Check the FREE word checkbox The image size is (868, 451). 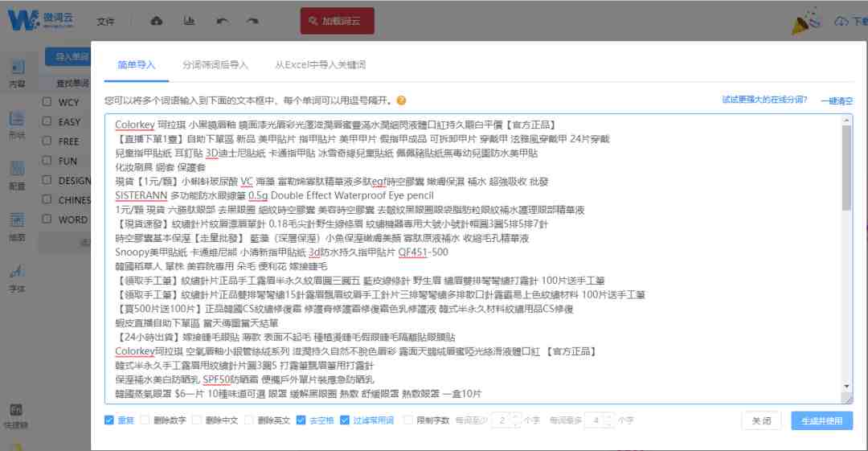tap(47, 141)
